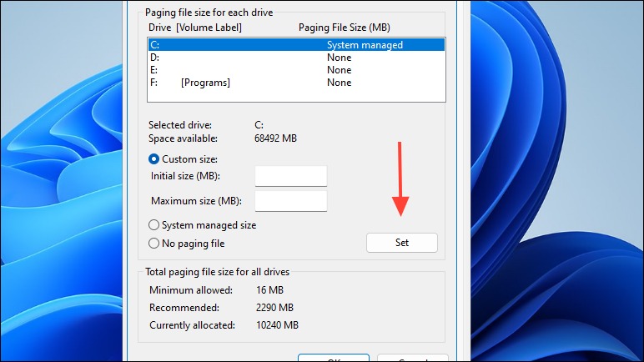This screenshot has height=362, width=644.
Task: Click the Set button
Action: 402,243
